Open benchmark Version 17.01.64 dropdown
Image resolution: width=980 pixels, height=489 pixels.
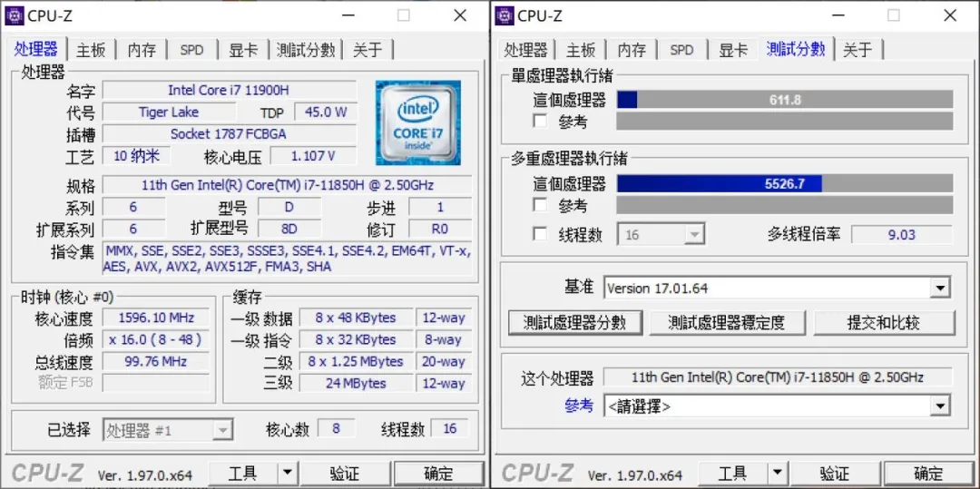point(778,288)
